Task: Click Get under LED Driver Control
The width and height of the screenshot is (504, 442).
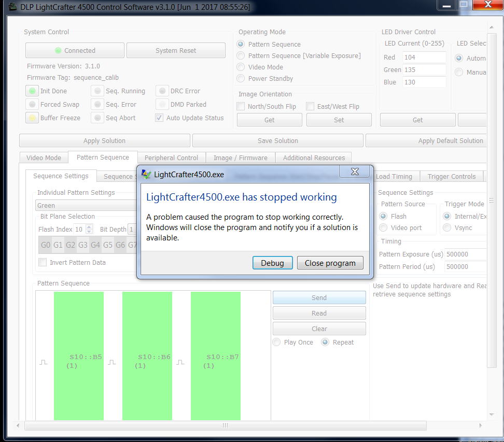Action: point(417,120)
